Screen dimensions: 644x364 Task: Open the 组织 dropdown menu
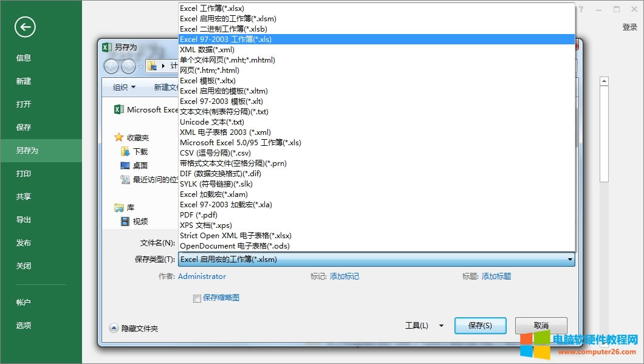point(124,88)
